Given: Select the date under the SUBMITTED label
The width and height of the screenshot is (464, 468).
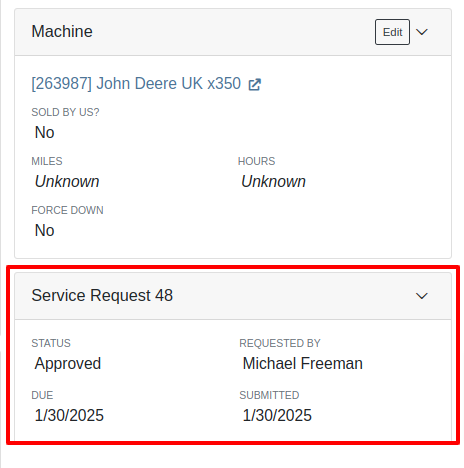Looking at the screenshot, I should pos(277,415).
